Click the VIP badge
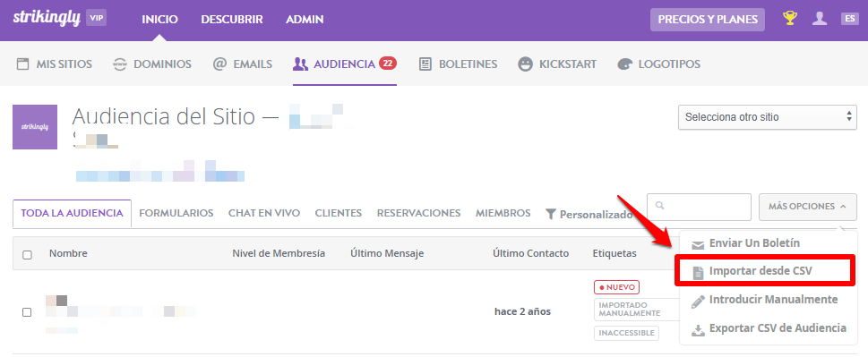Image resolution: width=868 pixels, height=357 pixels. click(x=97, y=18)
